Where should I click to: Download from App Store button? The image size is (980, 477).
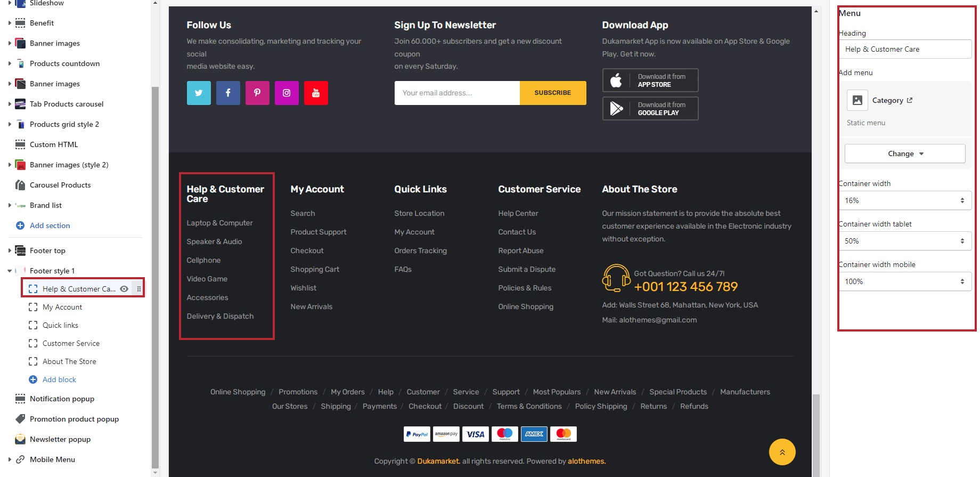click(x=650, y=80)
